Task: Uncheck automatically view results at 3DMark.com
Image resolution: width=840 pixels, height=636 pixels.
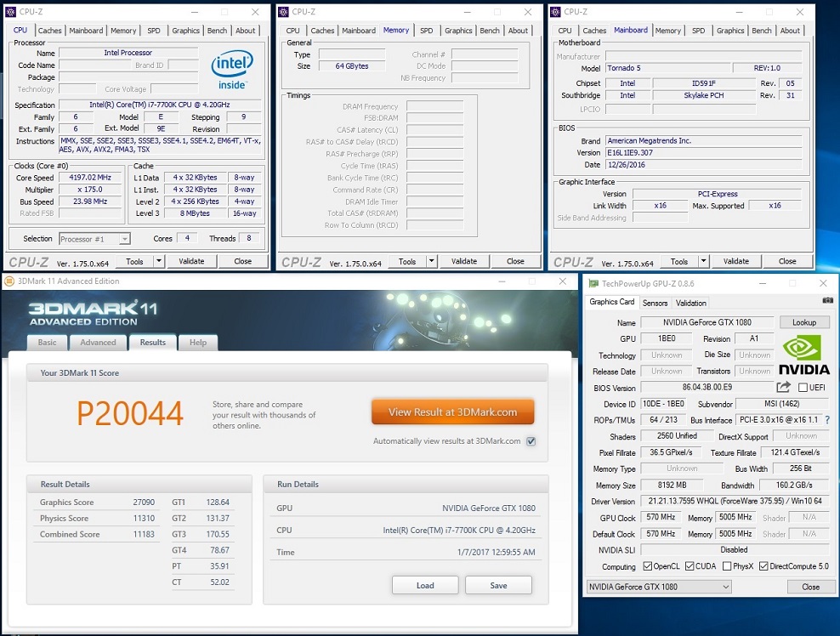Action: (531, 441)
